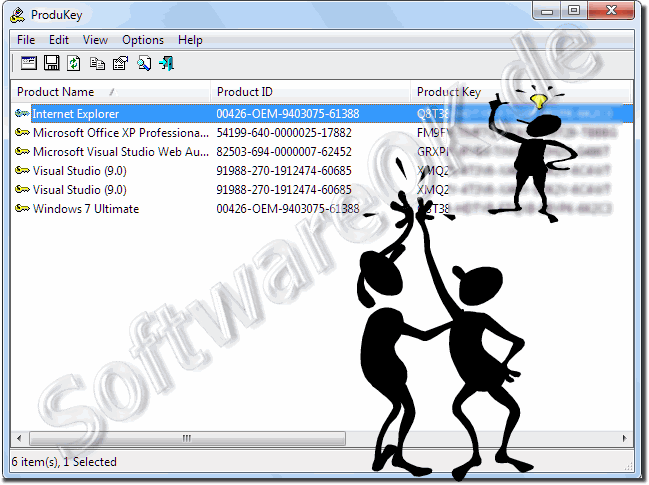The image size is (649, 485).
Task: Open the File menu
Action: (26, 40)
